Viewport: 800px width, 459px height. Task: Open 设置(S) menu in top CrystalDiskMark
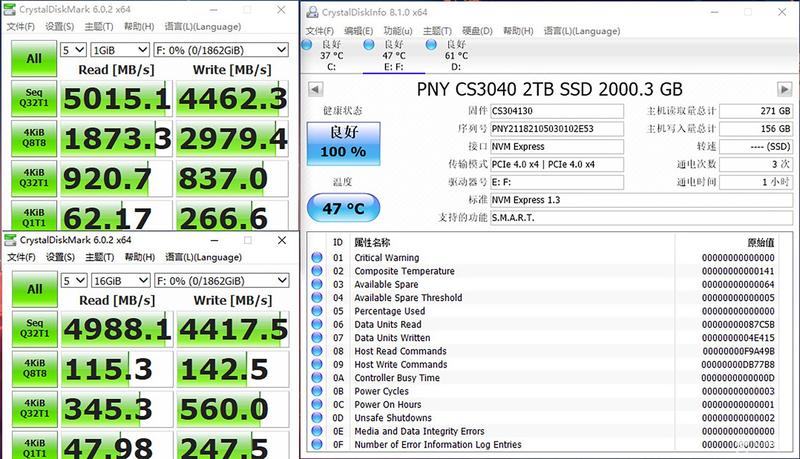point(60,27)
